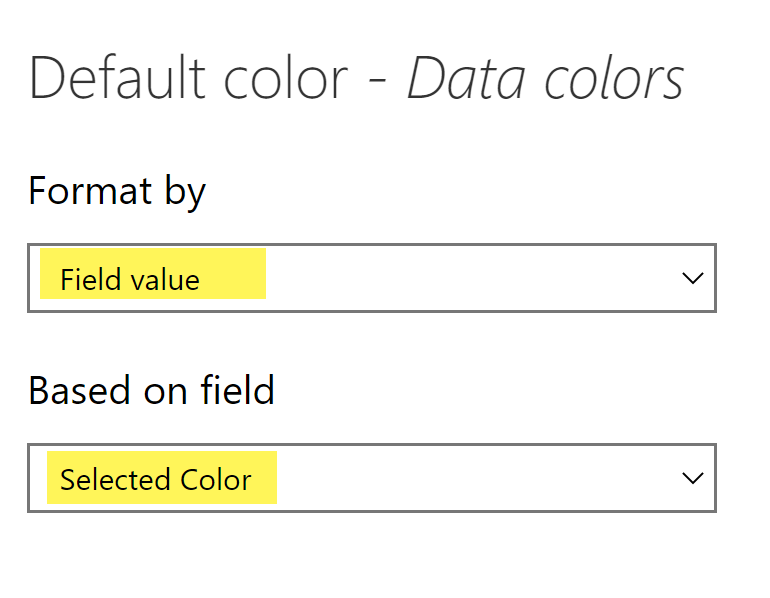Click the 'Format by' label
The image size is (770, 598).
pyautogui.click(x=117, y=190)
